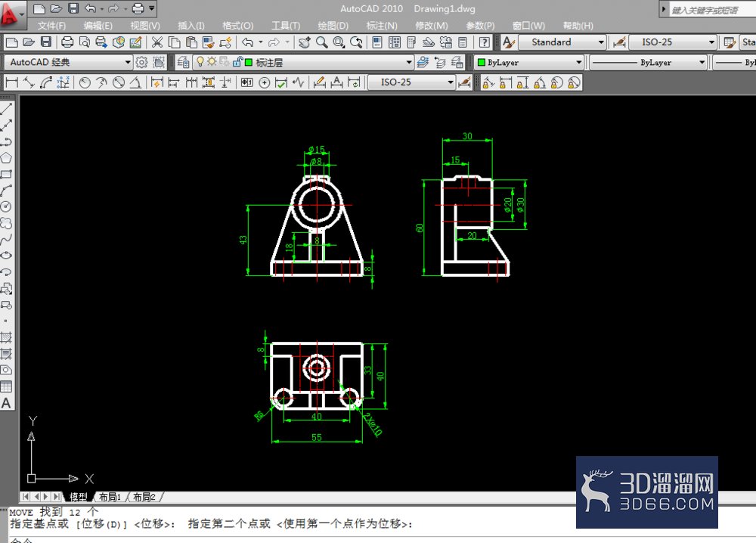756x543 pixels.
Task: Switch to the 布局1 layout tab
Action: pos(110,497)
